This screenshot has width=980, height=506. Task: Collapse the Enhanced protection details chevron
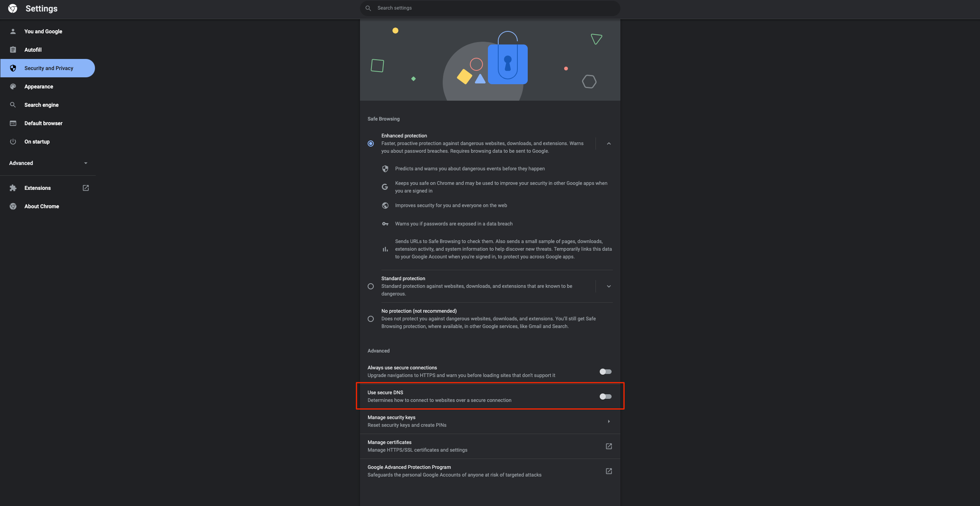pyautogui.click(x=609, y=144)
